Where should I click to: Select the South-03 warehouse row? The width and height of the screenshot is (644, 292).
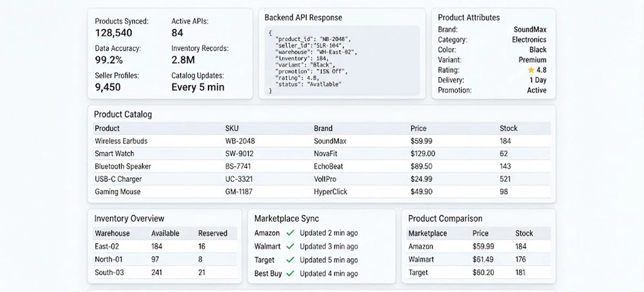click(x=164, y=273)
